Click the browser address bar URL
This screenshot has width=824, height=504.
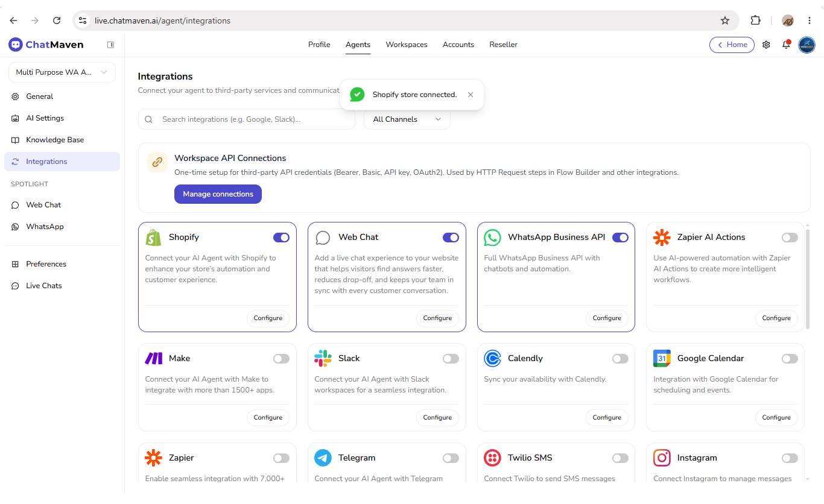tap(163, 20)
